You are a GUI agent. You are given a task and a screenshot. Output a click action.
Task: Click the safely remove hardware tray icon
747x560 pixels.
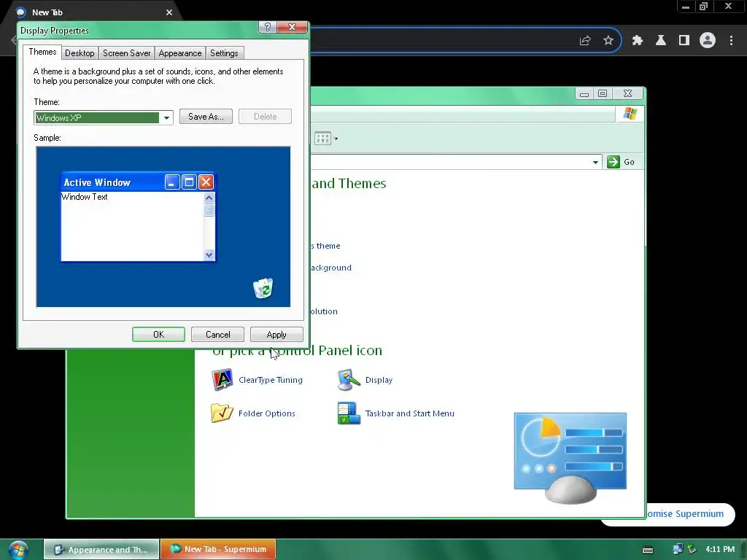692,550
